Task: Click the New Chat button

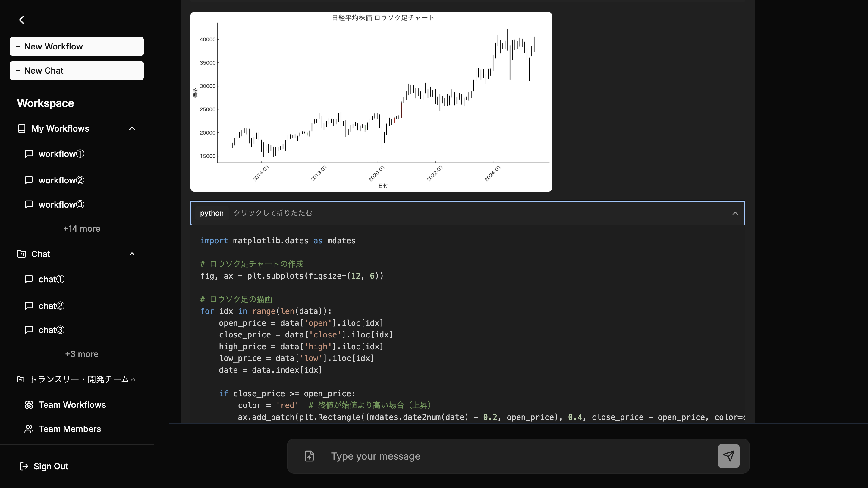Action: tap(77, 71)
